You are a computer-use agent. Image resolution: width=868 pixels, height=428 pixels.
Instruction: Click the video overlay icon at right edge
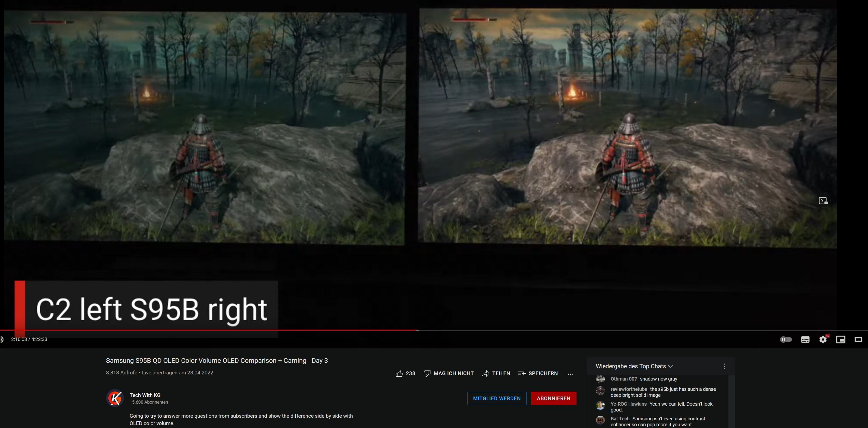pos(823,201)
